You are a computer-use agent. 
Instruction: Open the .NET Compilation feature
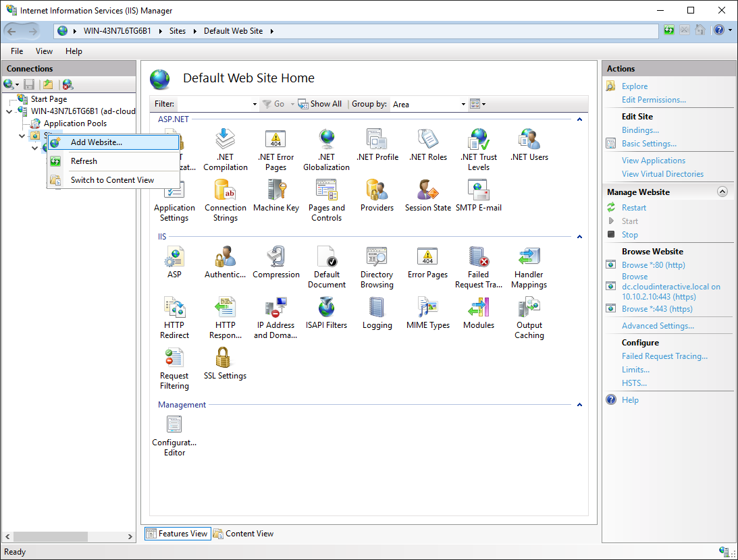point(225,150)
